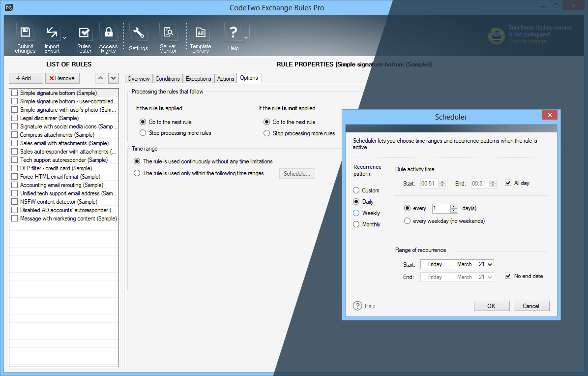Image resolution: width=588 pixels, height=376 pixels.
Task: Select Monthly recurrence pattern
Action: tap(356, 224)
